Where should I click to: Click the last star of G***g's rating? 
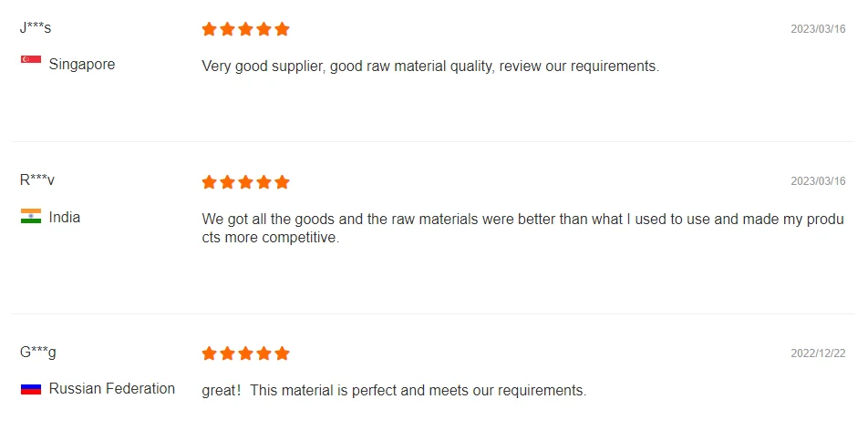pyautogui.click(x=282, y=353)
